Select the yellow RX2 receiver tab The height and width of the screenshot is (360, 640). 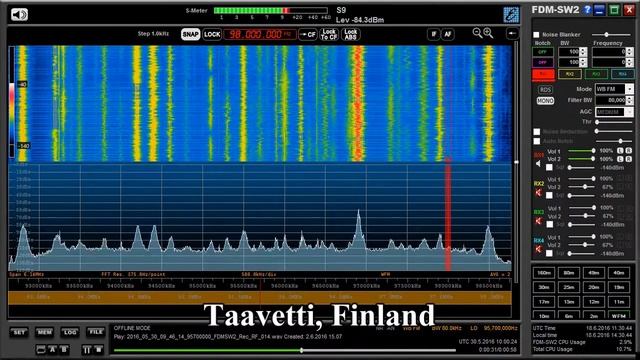pyautogui.click(x=569, y=74)
